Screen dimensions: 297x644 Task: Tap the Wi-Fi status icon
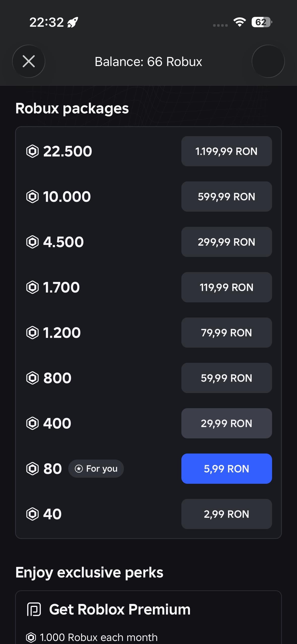point(240,22)
